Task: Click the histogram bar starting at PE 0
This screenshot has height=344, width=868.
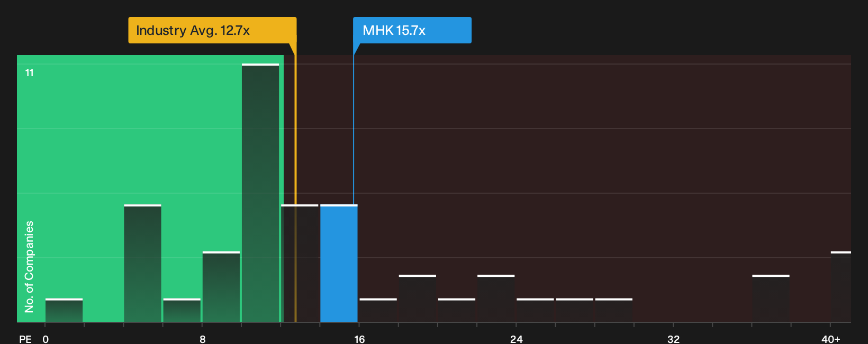Action: [64, 310]
